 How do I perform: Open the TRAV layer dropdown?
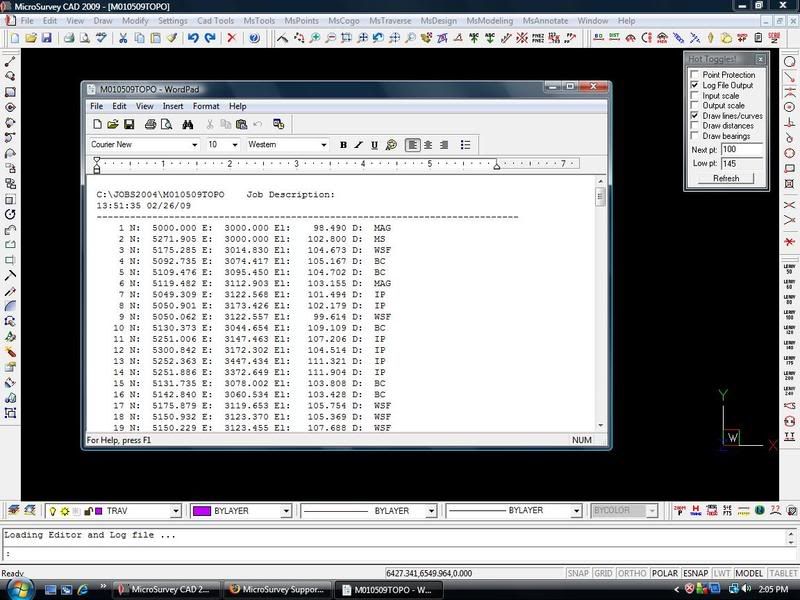[x=176, y=511]
